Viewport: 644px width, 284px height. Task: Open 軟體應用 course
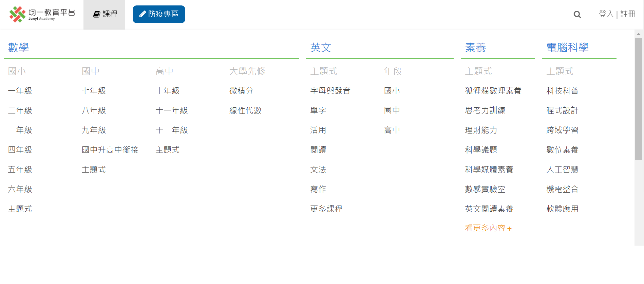[x=562, y=209]
